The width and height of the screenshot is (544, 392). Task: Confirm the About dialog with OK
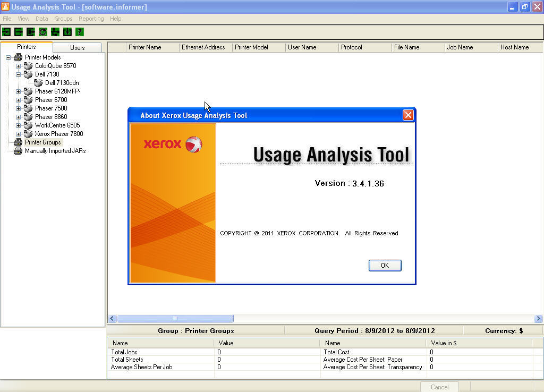[x=385, y=266]
